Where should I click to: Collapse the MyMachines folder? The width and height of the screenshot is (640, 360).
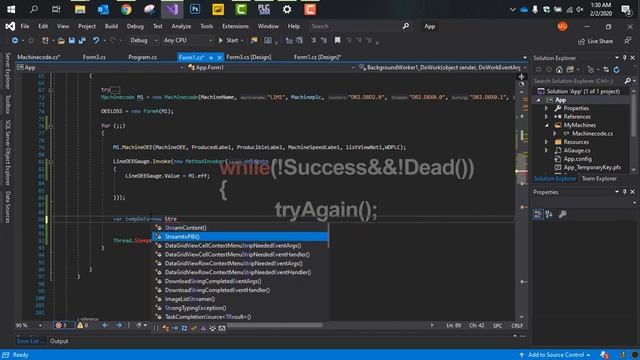pos(547,125)
